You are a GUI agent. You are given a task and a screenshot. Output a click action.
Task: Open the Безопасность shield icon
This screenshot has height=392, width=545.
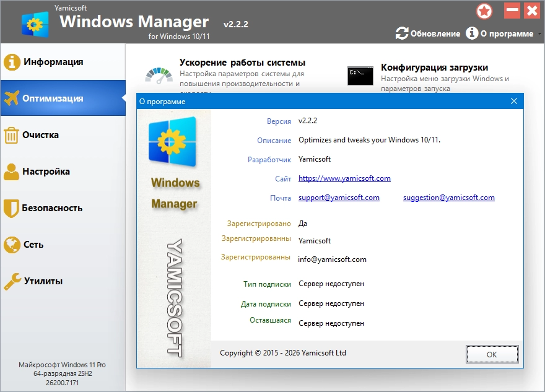(11, 208)
